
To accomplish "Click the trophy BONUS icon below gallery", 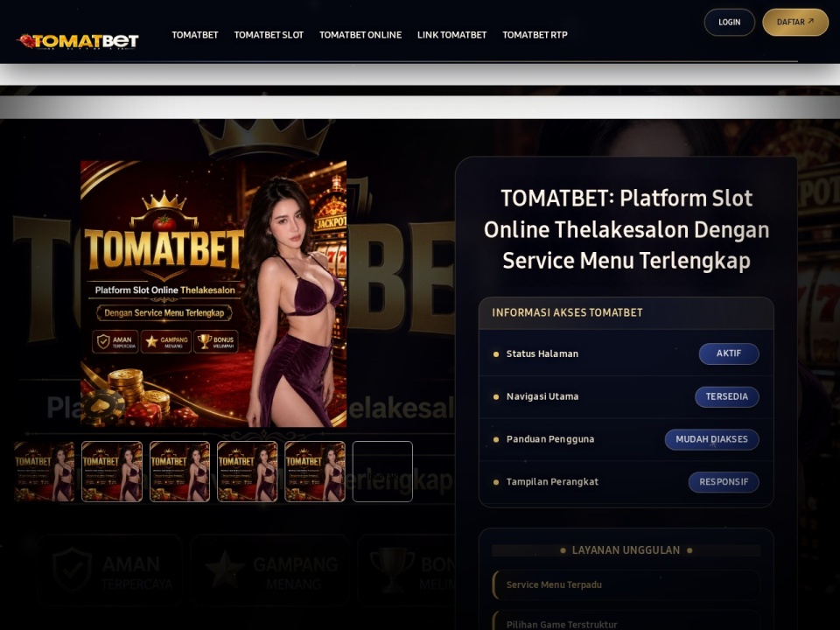I will [x=393, y=570].
